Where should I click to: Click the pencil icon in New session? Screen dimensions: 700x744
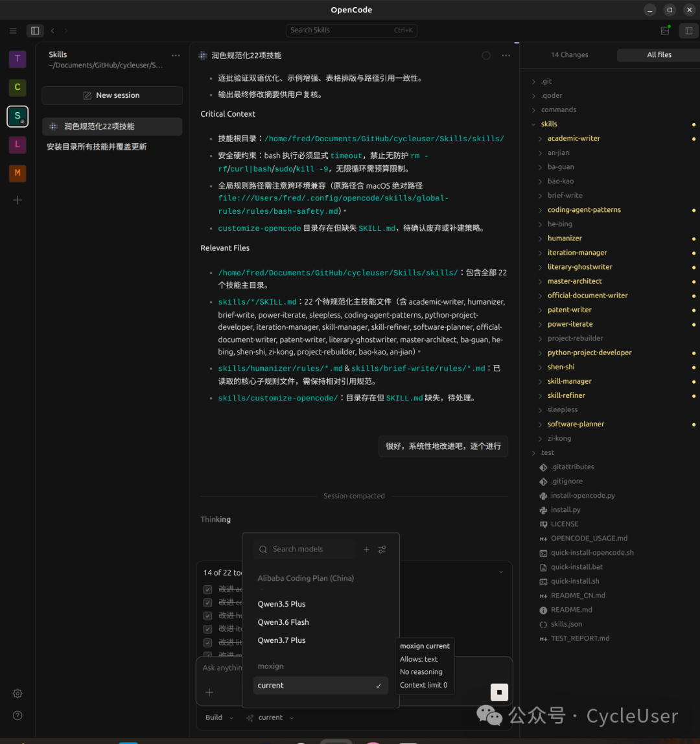point(87,95)
